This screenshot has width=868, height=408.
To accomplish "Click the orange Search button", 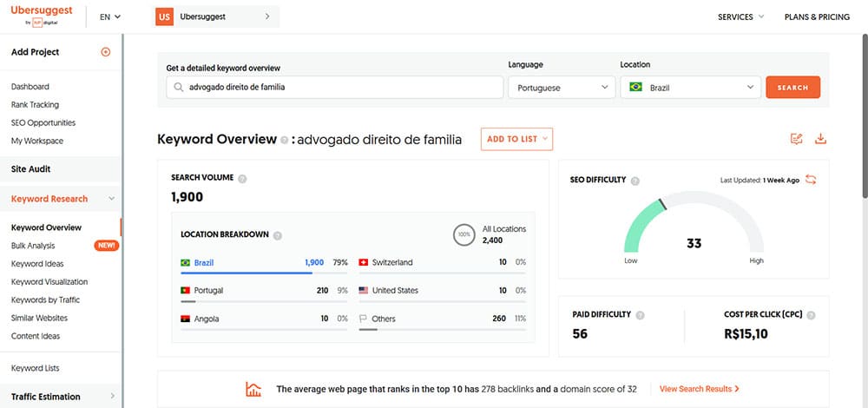I will coord(792,88).
